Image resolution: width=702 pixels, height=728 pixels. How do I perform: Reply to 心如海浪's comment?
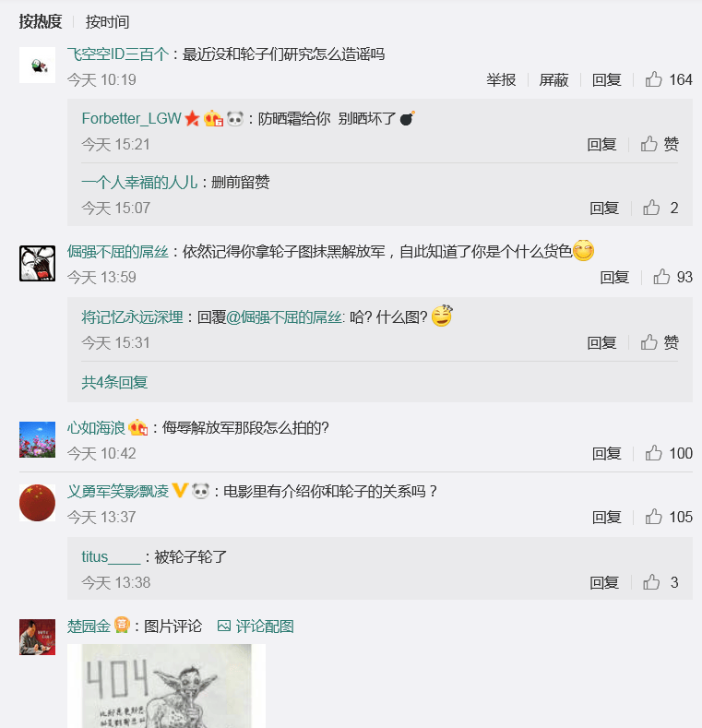(606, 453)
